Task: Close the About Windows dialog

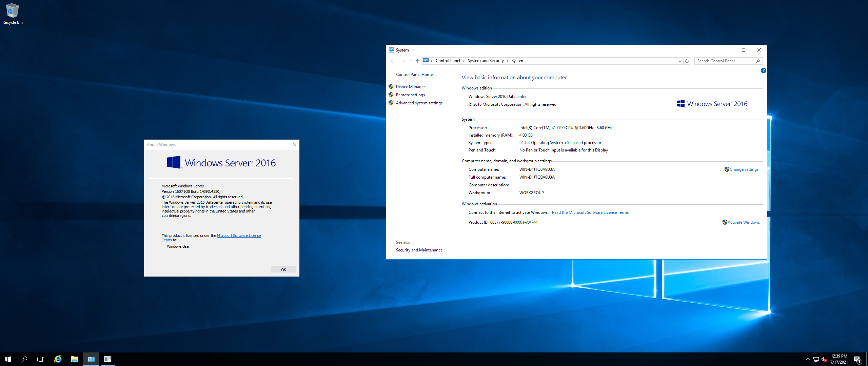Action: coord(294,145)
